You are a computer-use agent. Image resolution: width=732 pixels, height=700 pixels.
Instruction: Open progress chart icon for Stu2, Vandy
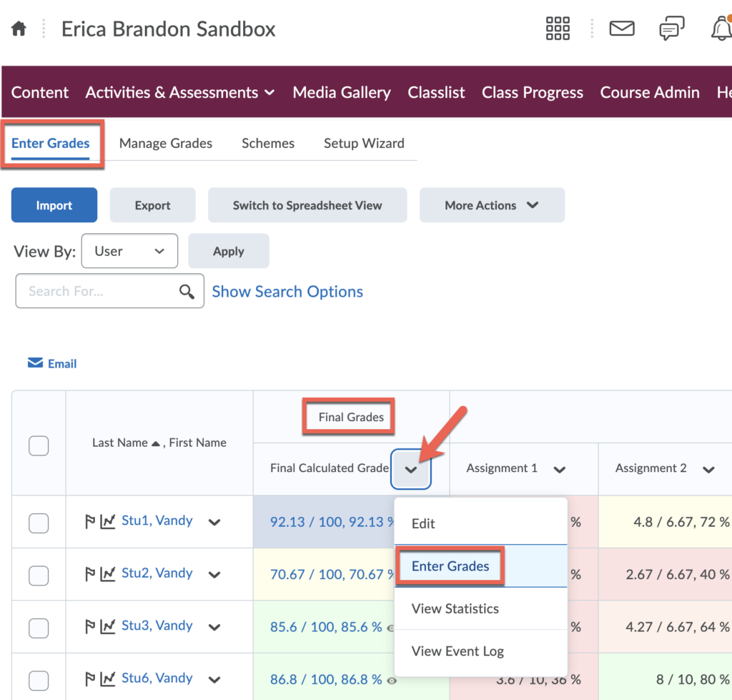click(107, 573)
